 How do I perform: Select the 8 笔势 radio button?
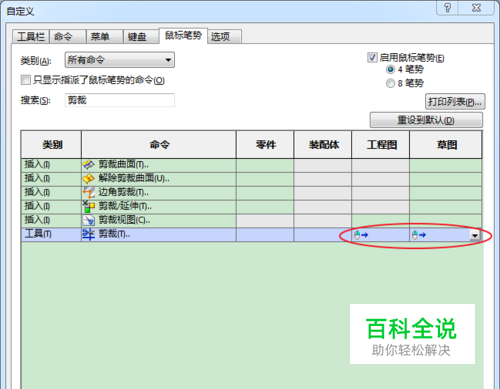point(390,83)
